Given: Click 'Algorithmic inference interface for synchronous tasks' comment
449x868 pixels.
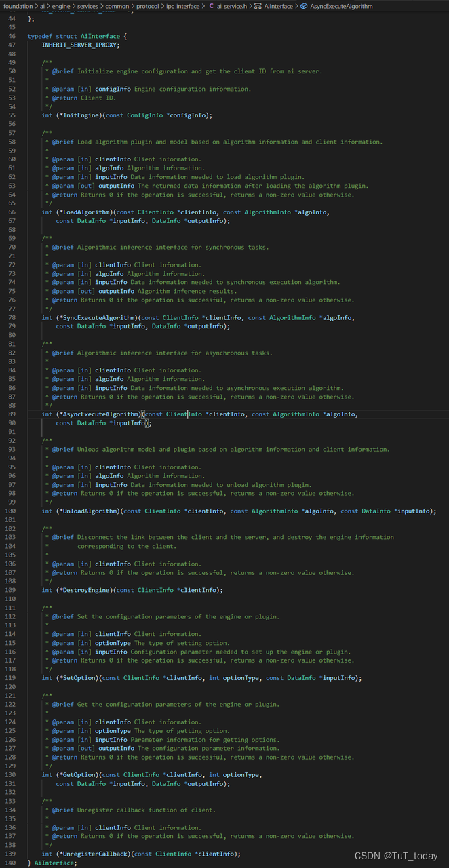Looking at the screenshot, I should coord(173,248).
